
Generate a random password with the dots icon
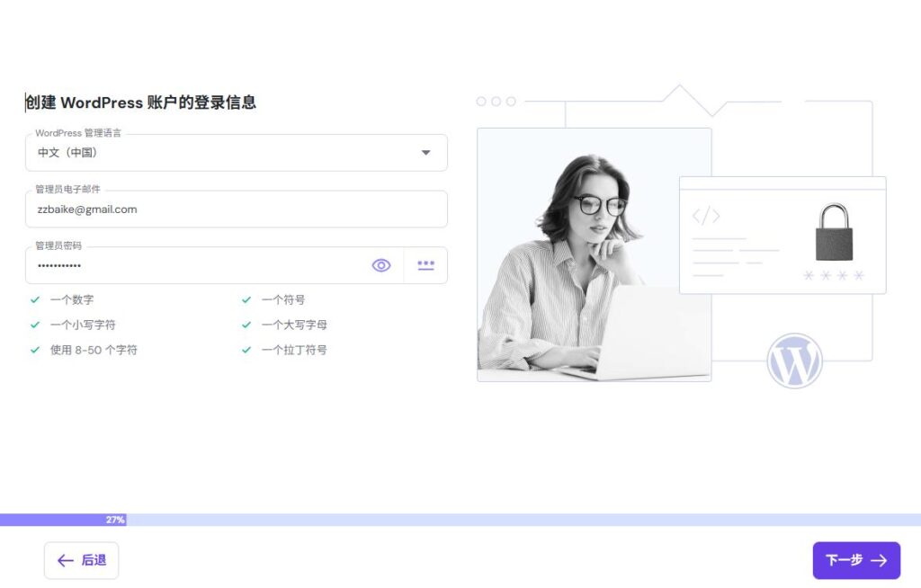pos(425,265)
